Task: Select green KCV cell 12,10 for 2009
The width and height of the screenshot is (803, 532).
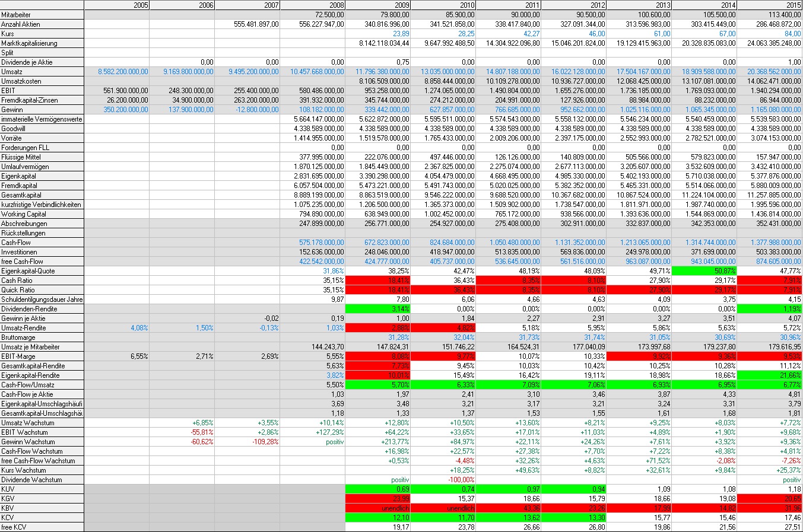Action: [x=378, y=517]
